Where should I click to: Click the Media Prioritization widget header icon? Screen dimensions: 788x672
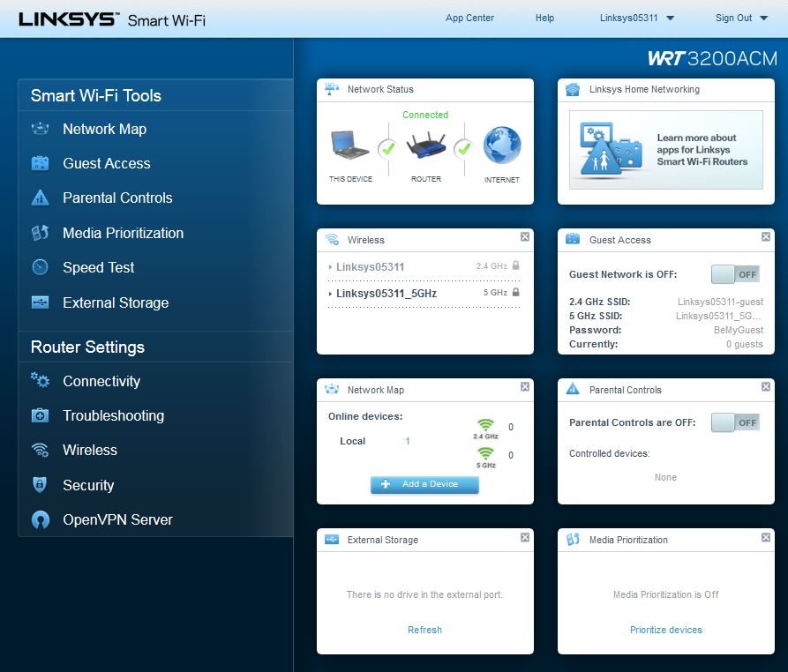click(573, 540)
